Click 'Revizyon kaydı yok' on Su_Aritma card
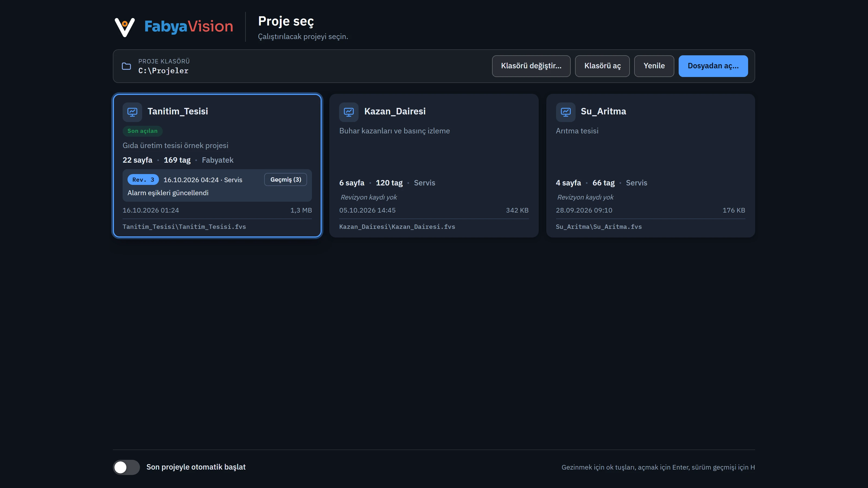The width and height of the screenshot is (868, 488). click(585, 197)
